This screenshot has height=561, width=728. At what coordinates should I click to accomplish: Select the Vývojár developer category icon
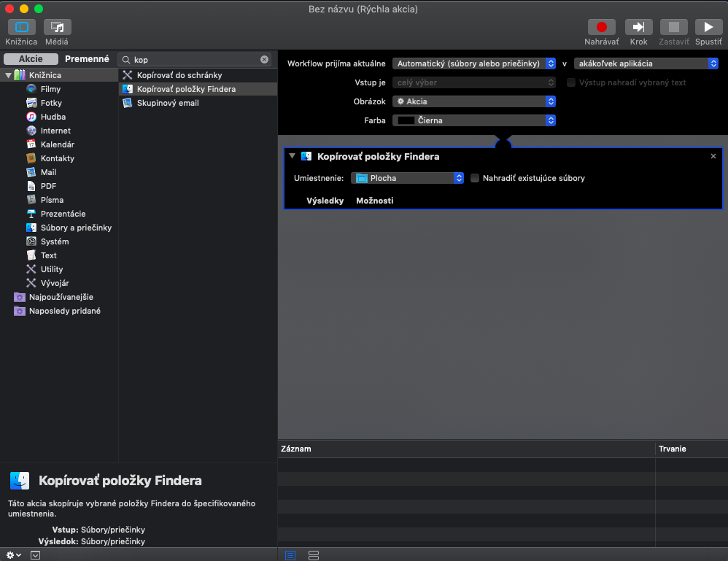tap(31, 283)
